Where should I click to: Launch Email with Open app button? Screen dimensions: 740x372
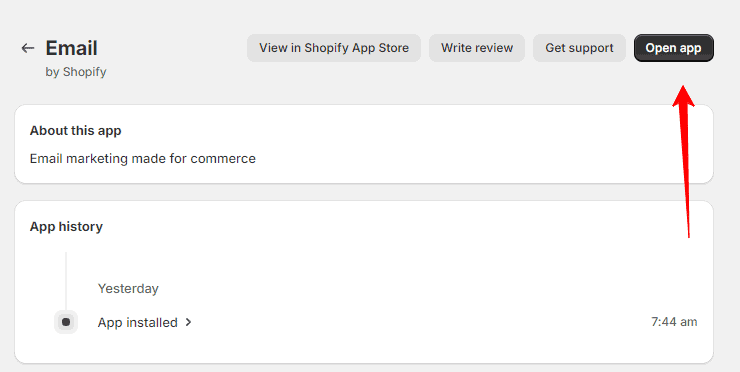tap(673, 48)
